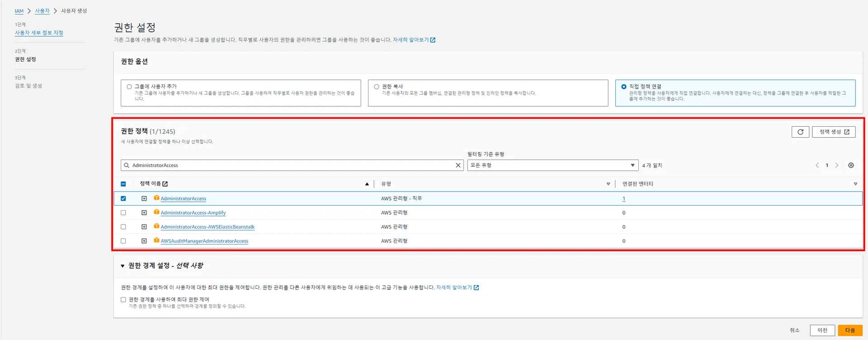The height and width of the screenshot is (340, 868).
Task: Click the 정책 생성 button
Action: (834, 132)
